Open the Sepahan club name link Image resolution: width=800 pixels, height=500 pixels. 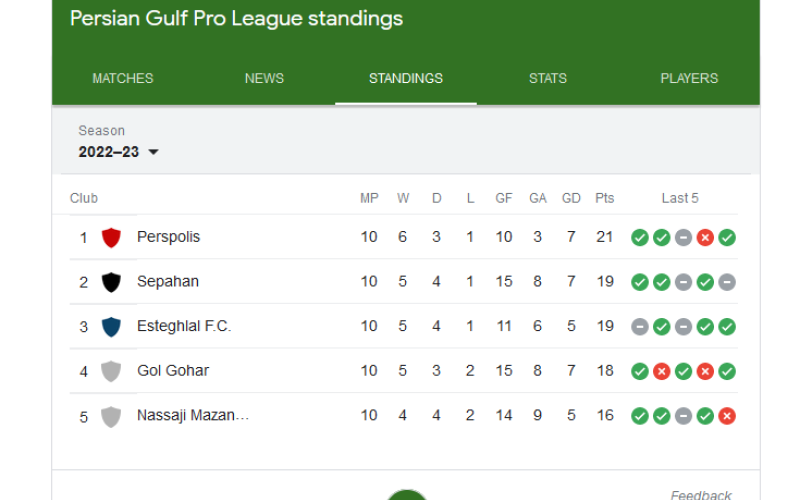click(168, 282)
